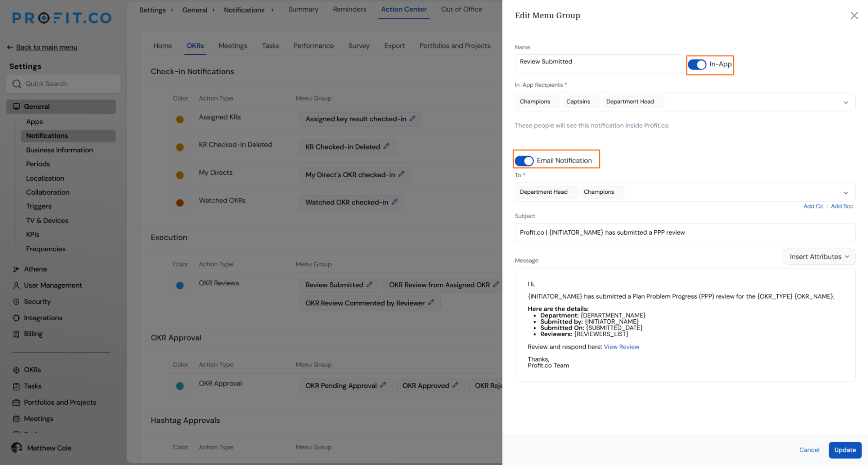The height and width of the screenshot is (465, 868).
Task: Click Matthew Cole profile avatar
Action: pyautogui.click(x=17, y=448)
